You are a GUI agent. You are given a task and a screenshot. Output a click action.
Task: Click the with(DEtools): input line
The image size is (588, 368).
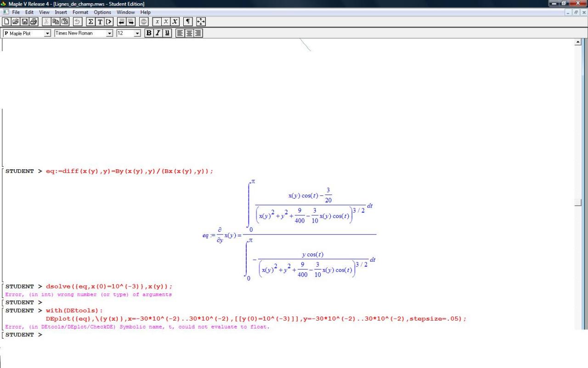(x=74, y=310)
